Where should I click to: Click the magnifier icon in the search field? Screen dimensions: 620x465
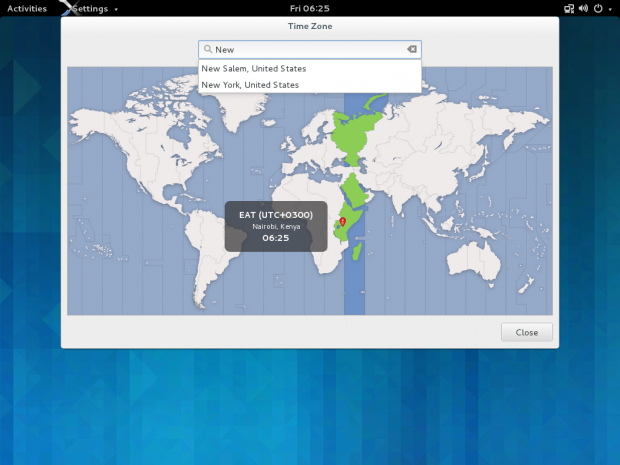(208, 49)
